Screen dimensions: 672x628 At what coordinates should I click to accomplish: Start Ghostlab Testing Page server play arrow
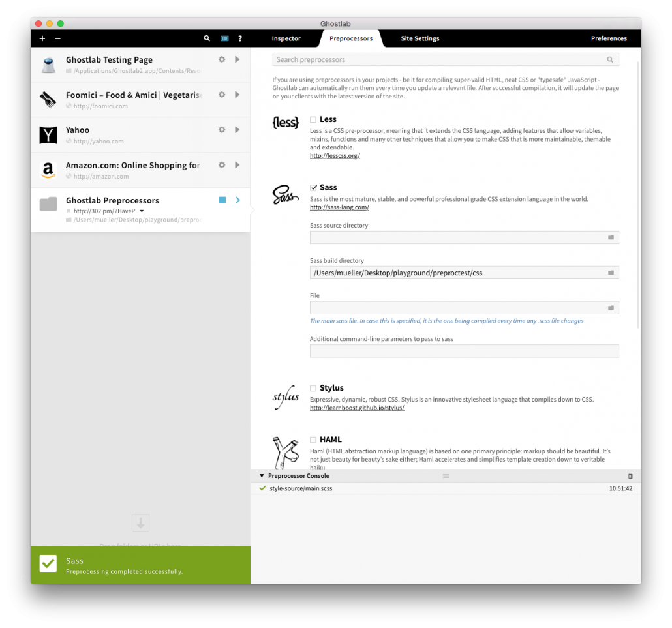237,59
